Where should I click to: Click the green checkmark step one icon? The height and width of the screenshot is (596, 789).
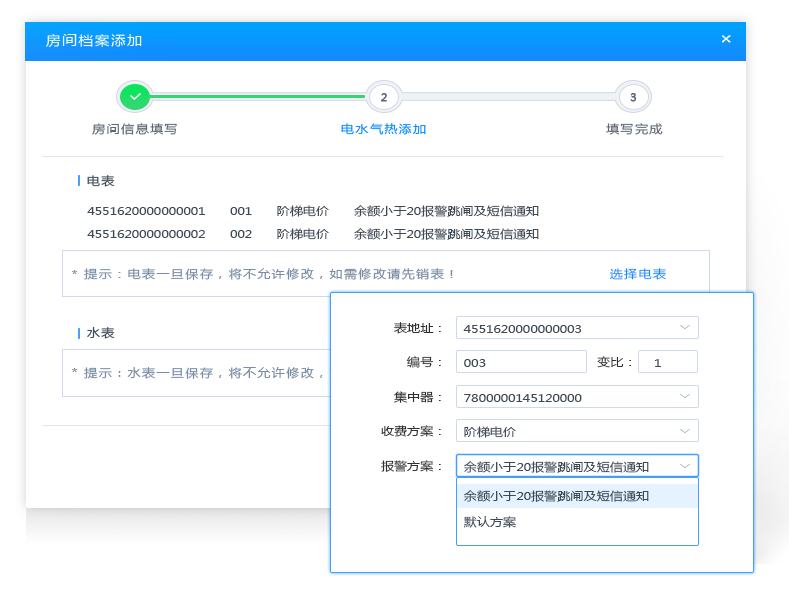coord(134,97)
